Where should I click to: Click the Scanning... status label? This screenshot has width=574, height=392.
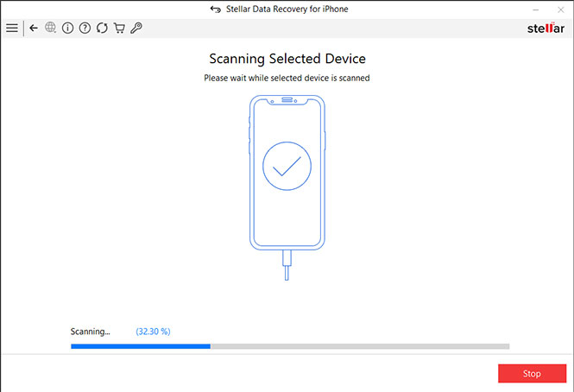click(x=90, y=332)
